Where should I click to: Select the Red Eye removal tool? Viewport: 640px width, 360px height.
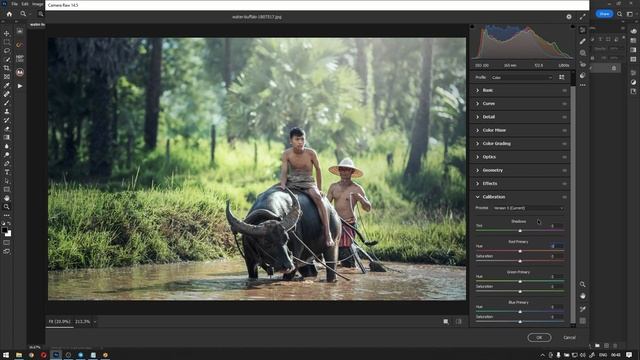[x=582, y=64]
